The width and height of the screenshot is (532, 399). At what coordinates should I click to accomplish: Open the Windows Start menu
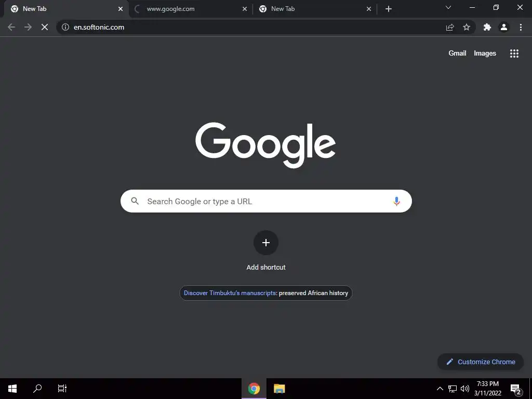[x=12, y=389]
